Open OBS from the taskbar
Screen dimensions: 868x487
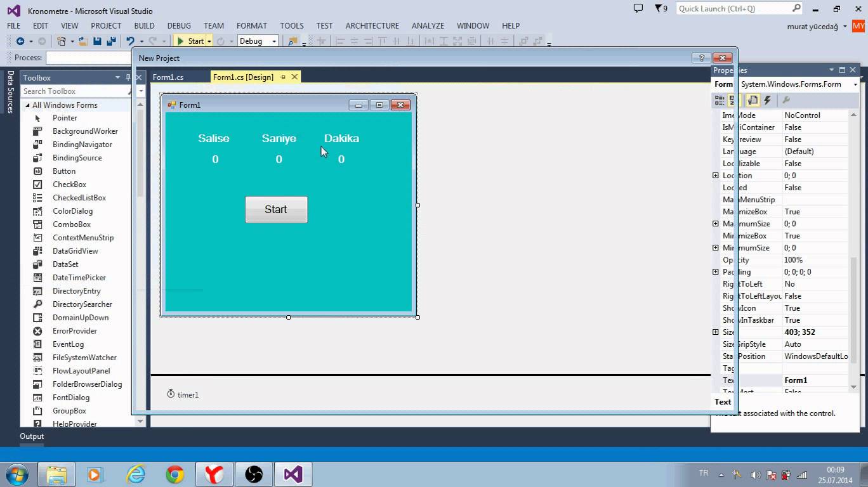click(254, 474)
